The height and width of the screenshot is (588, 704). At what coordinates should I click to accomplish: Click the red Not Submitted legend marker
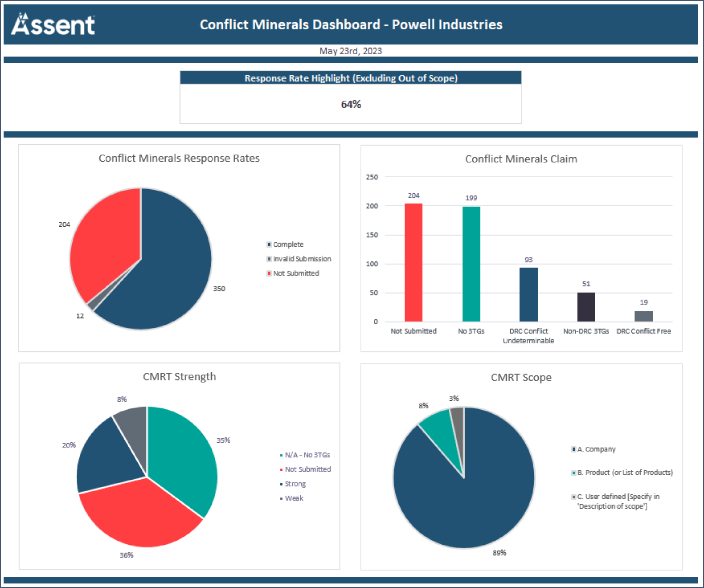(x=269, y=273)
